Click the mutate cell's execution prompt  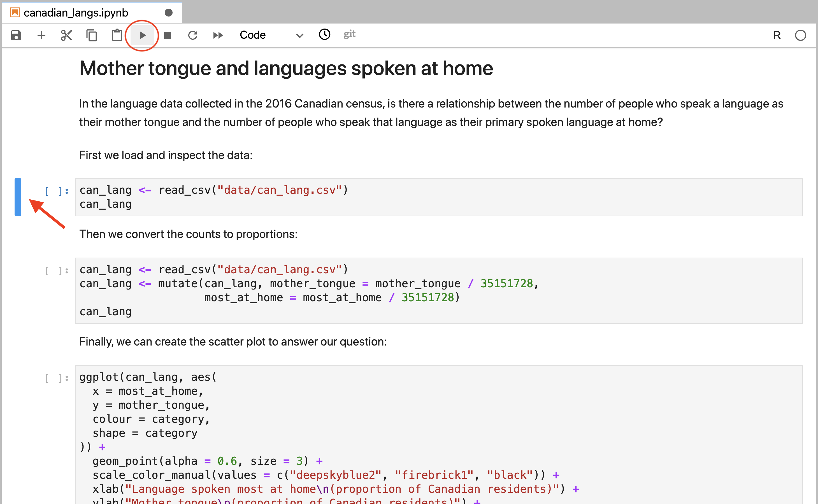pos(57,271)
